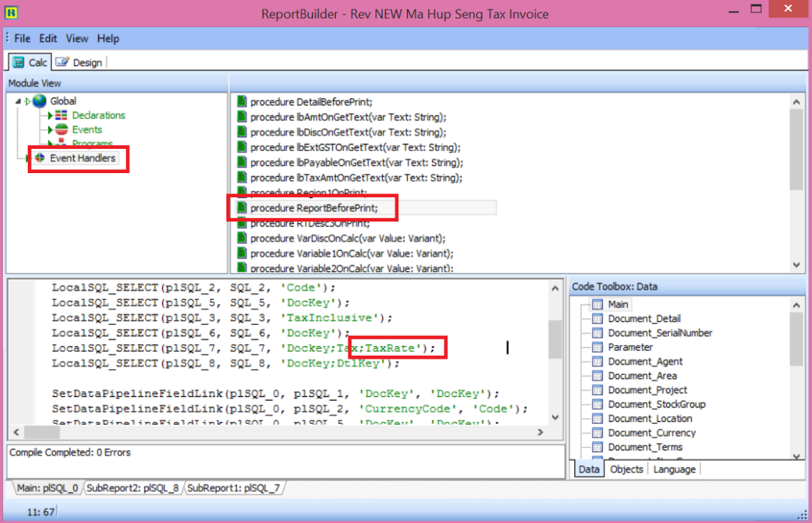Click the table icon beside Document_Agent

[597, 362]
